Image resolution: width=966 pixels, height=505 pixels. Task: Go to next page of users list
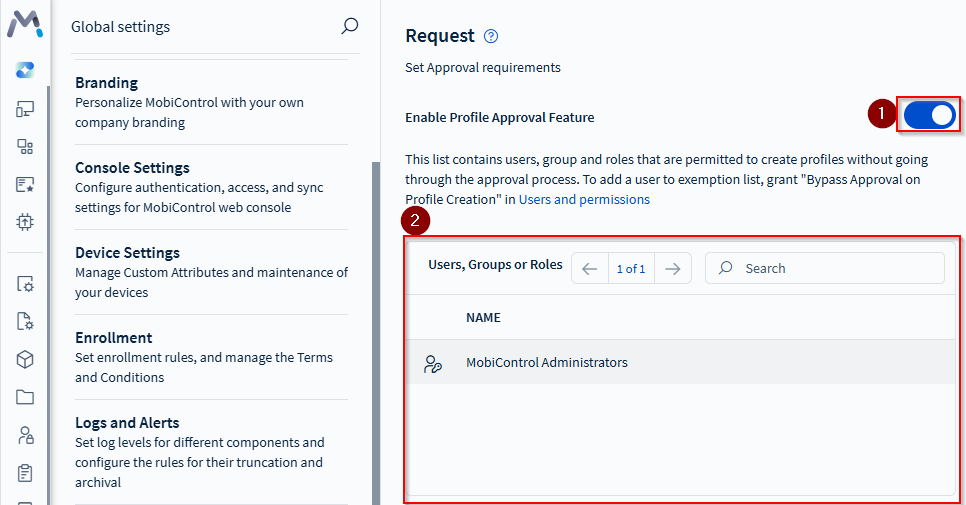(x=673, y=268)
